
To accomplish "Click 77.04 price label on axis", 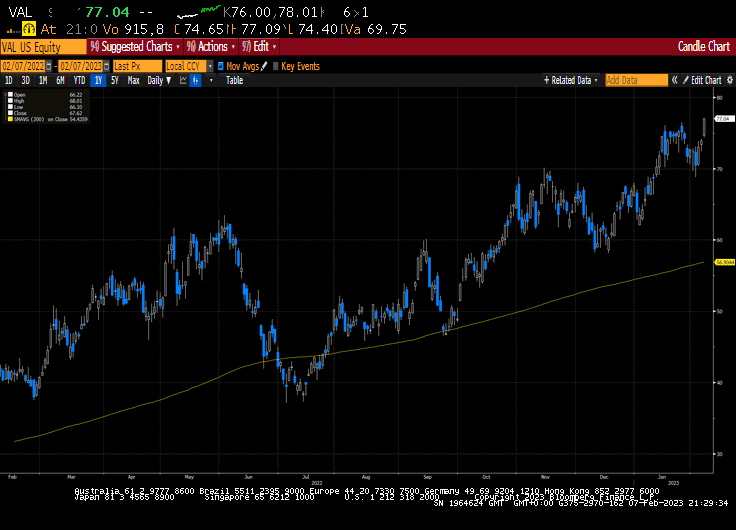I will click(724, 119).
